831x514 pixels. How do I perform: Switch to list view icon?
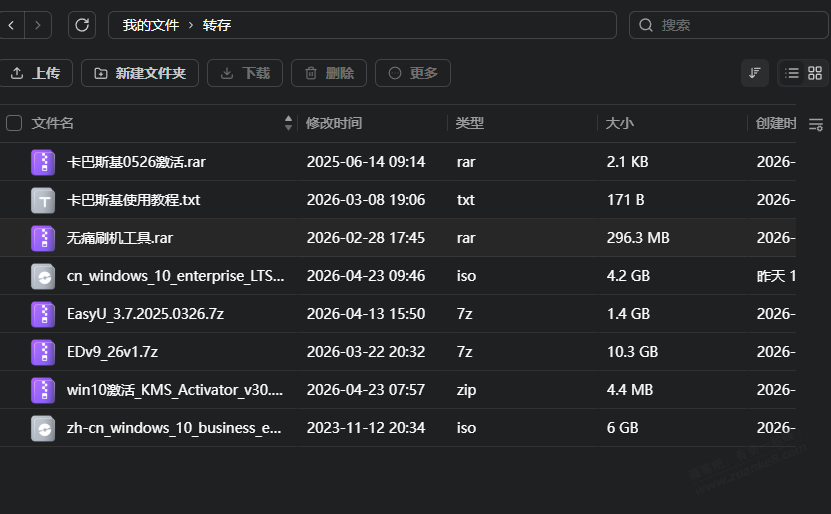[x=792, y=73]
